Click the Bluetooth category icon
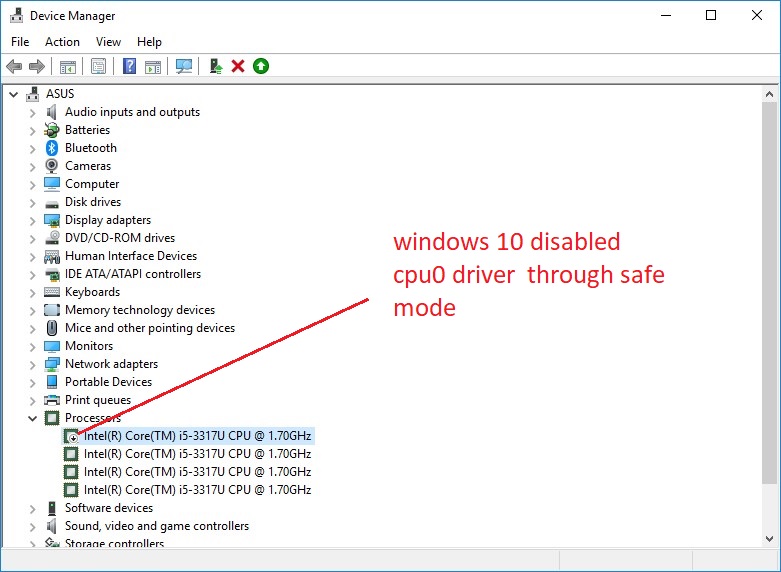 (52, 148)
